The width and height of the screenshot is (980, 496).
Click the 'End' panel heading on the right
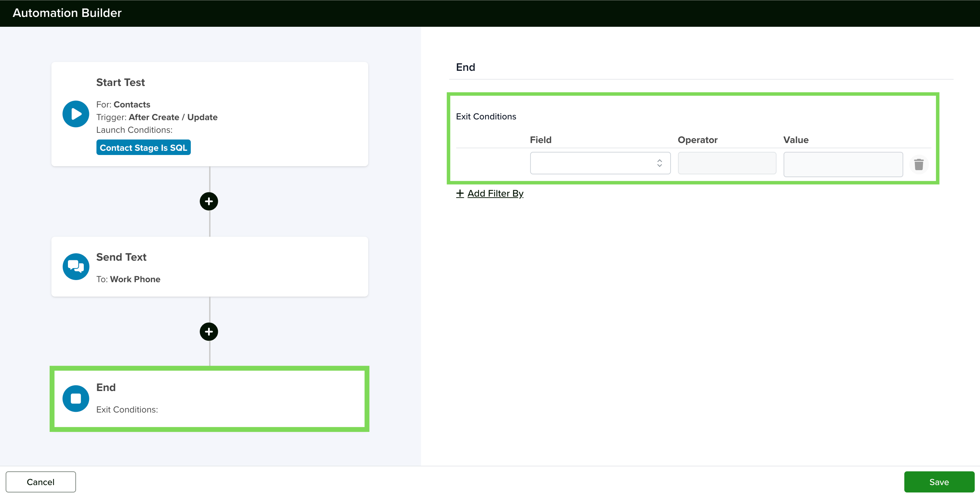(465, 67)
